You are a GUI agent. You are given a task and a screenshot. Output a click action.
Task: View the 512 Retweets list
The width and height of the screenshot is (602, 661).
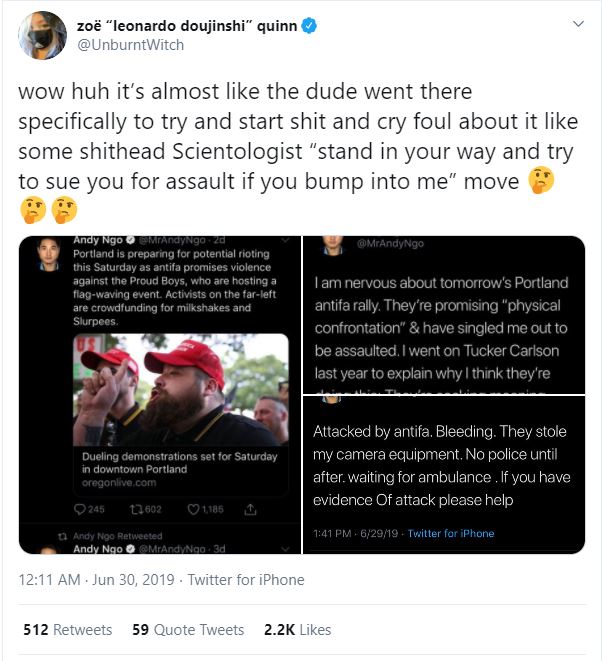(67, 629)
